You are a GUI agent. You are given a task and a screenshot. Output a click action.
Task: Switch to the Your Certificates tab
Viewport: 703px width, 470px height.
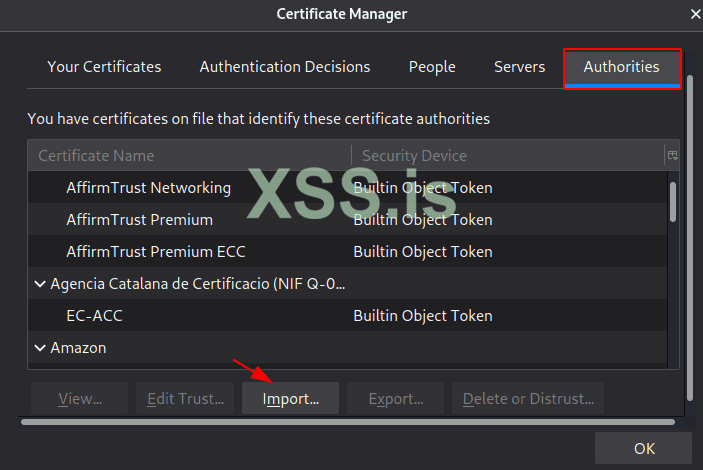coord(104,67)
